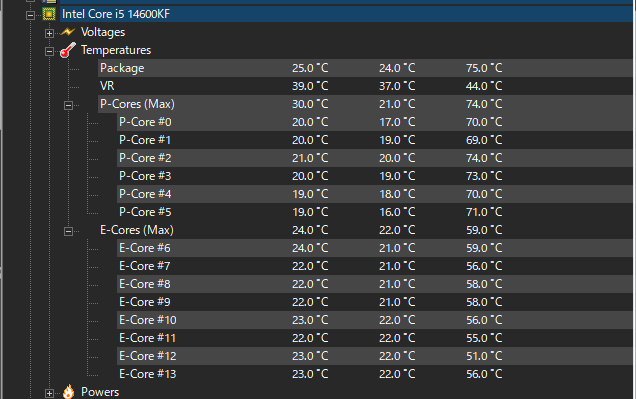The width and height of the screenshot is (636, 399).
Task: Click the Temperatures thermometer icon
Action: (x=68, y=50)
